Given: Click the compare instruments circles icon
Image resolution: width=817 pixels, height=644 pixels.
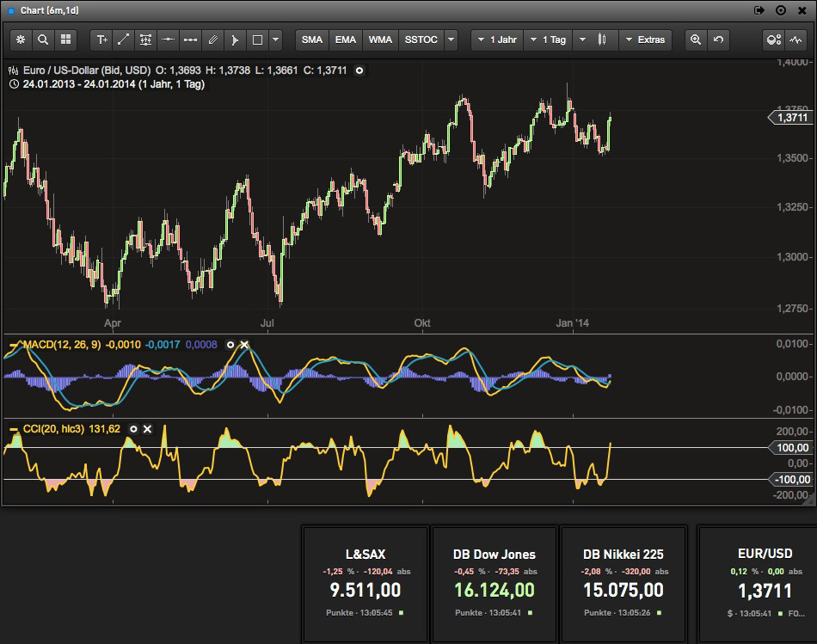Looking at the screenshot, I should click(x=774, y=40).
